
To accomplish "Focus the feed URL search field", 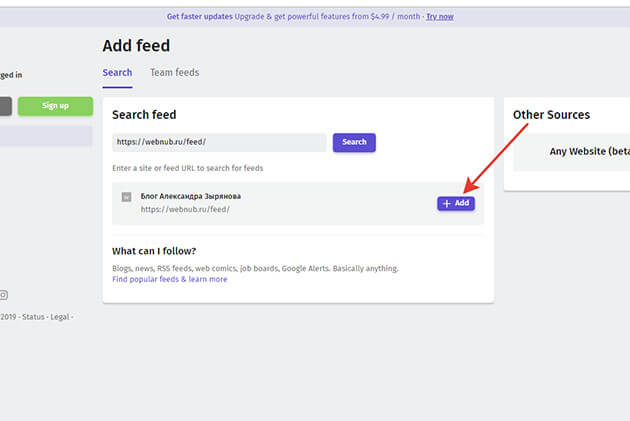I will 219,142.
